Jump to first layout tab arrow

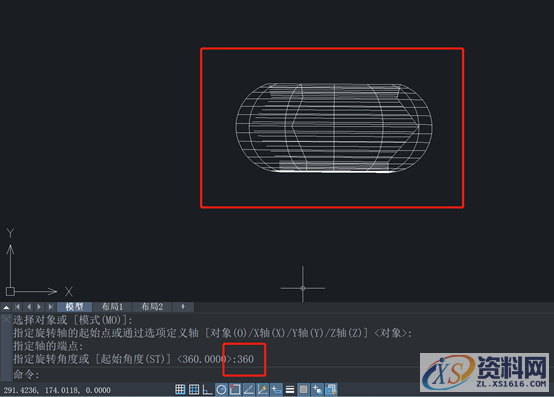17,307
